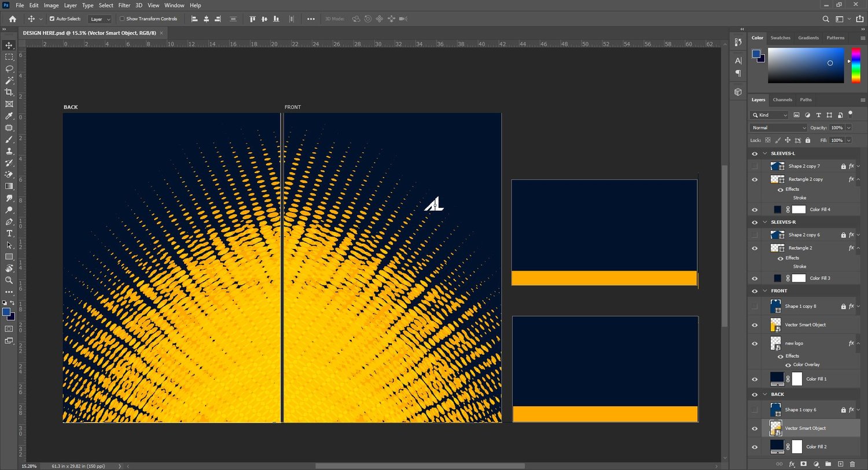The width and height of the screenshot is (868, 470).
Task: Toggle Quick Mask mode icon
Action: click(x=9, y=329)
